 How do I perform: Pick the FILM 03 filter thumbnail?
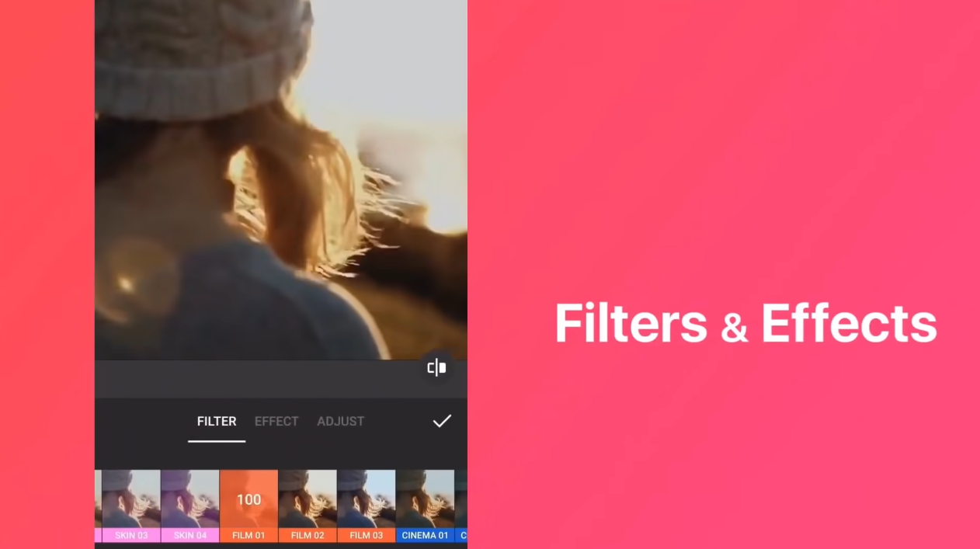click(366, 499)
